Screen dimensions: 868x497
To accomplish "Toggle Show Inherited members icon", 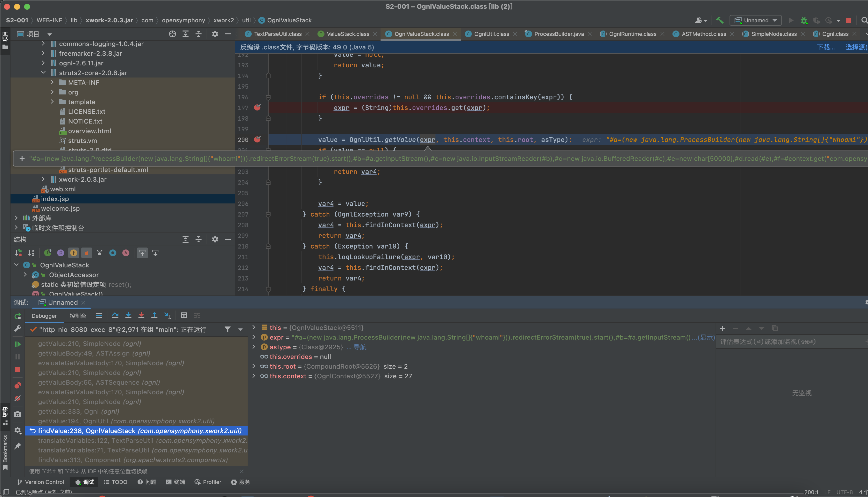I will (x=48, y=253).
